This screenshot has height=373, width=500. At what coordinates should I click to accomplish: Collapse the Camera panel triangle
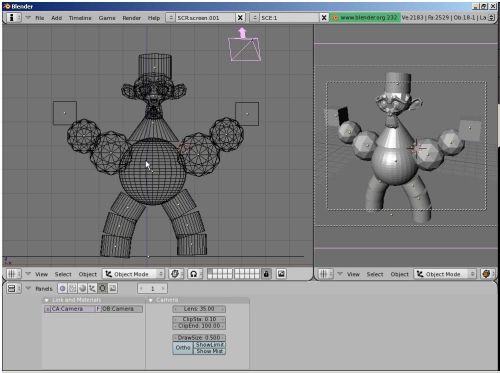pyautogui.click(x=151, y=300)
